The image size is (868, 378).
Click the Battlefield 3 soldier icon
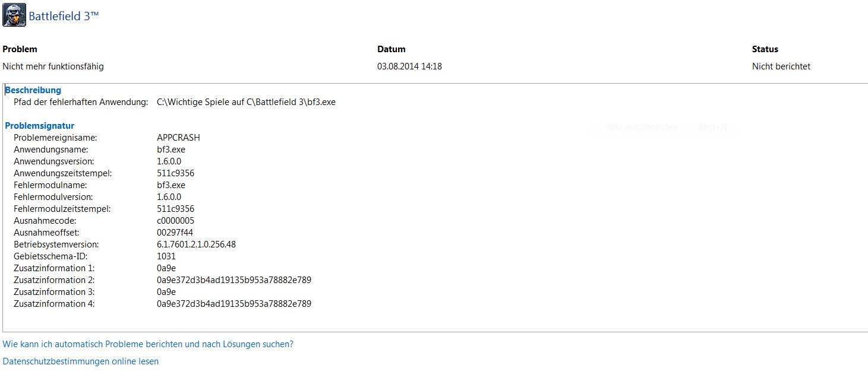[14, 15]
